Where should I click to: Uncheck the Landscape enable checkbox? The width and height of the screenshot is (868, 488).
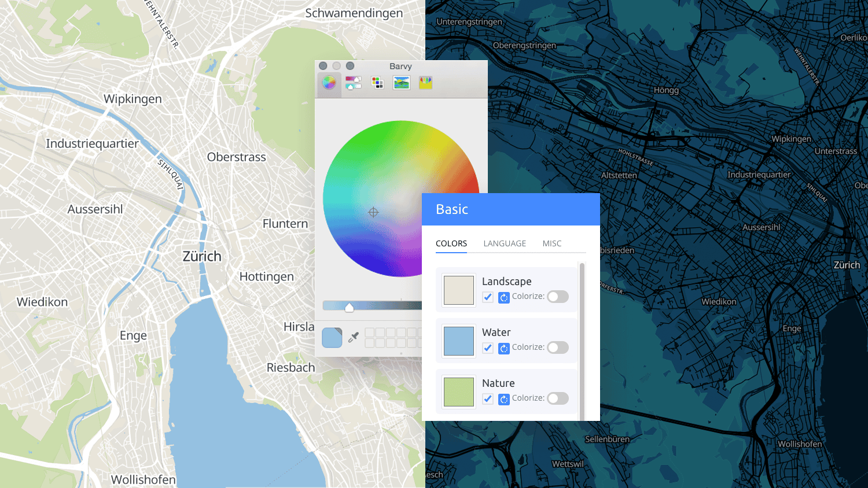click(488, 297)
